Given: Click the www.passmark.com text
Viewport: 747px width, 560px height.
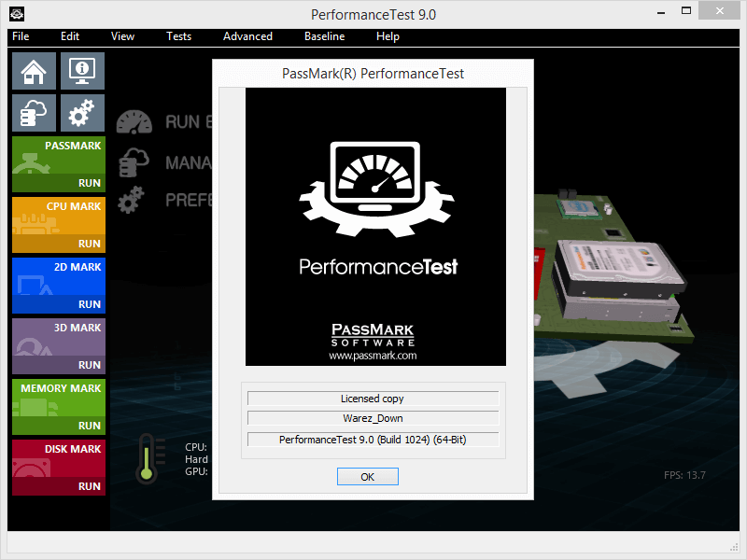Looking at the screenshot, I should pyautogui.click(x=373, y=356).
